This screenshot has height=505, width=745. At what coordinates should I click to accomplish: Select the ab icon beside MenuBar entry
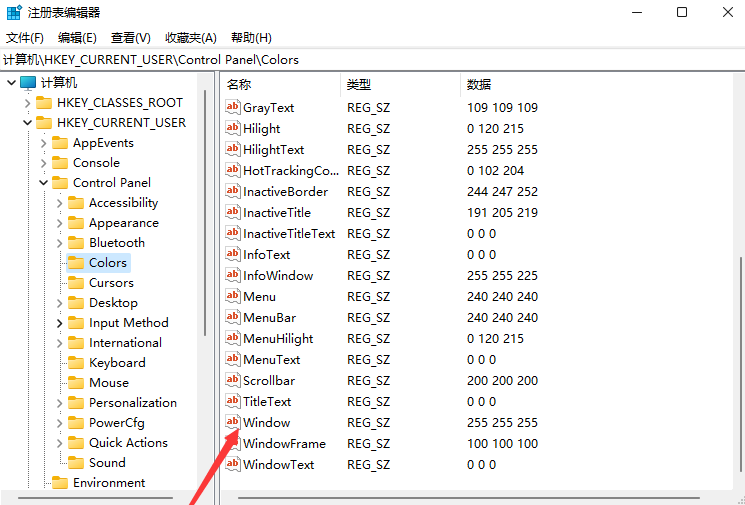pyautogui.click(x=233, y=317)
